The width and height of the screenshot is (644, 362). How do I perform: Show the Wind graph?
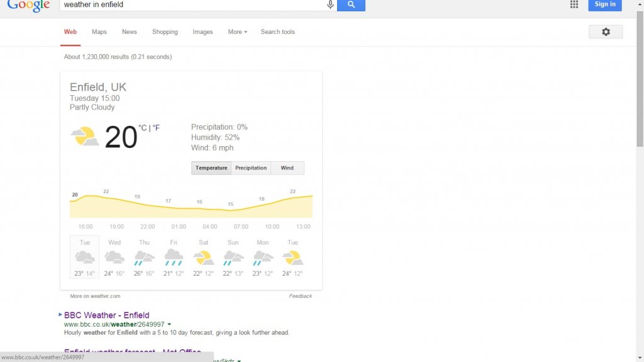click(x=287, y=168)
